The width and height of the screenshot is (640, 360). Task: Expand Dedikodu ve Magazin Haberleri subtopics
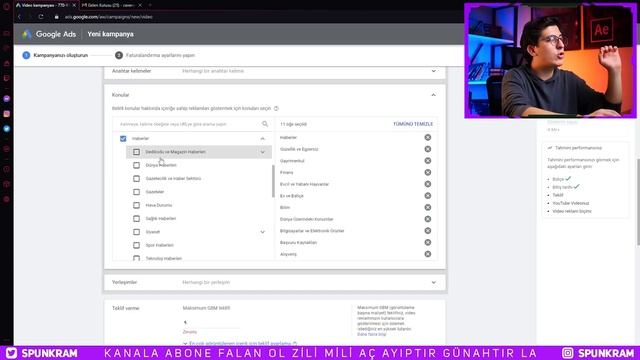[x=262, y=152]
